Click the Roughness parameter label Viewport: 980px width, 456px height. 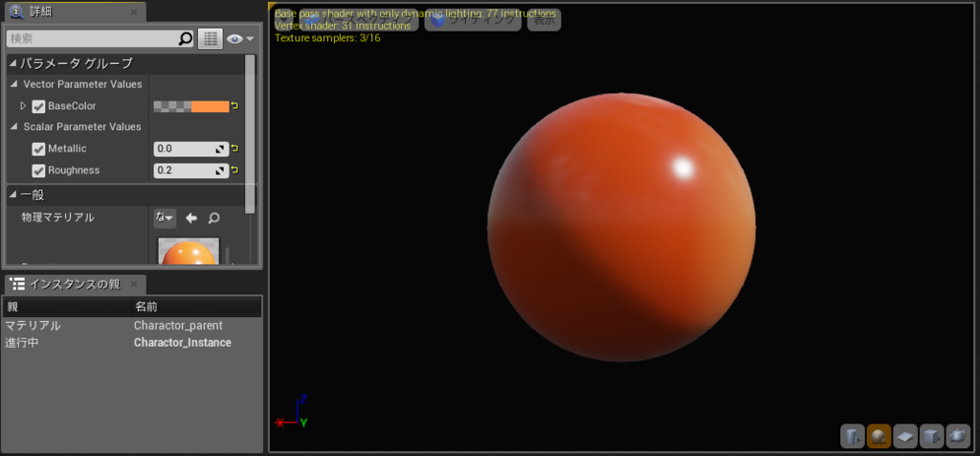pos(74,171)
